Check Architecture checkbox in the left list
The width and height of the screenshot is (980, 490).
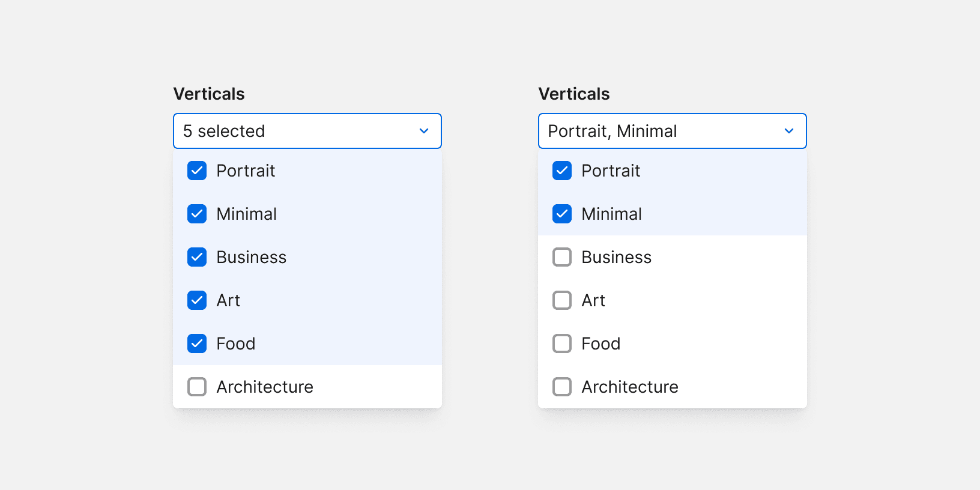[197, 387]
